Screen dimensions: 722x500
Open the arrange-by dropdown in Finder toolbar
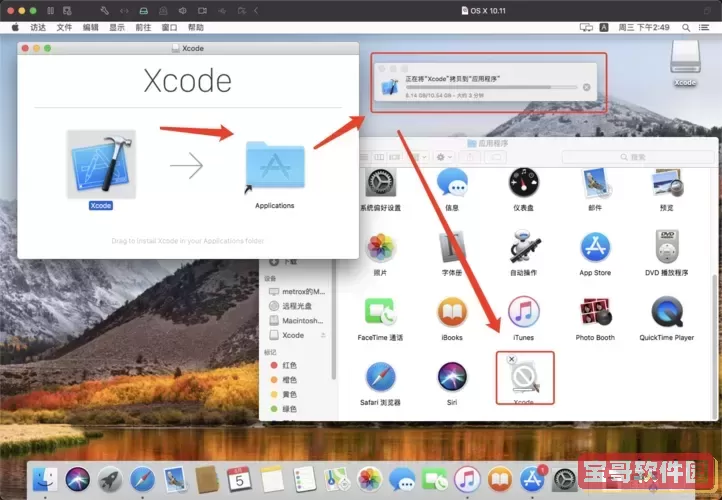point(419,157)
